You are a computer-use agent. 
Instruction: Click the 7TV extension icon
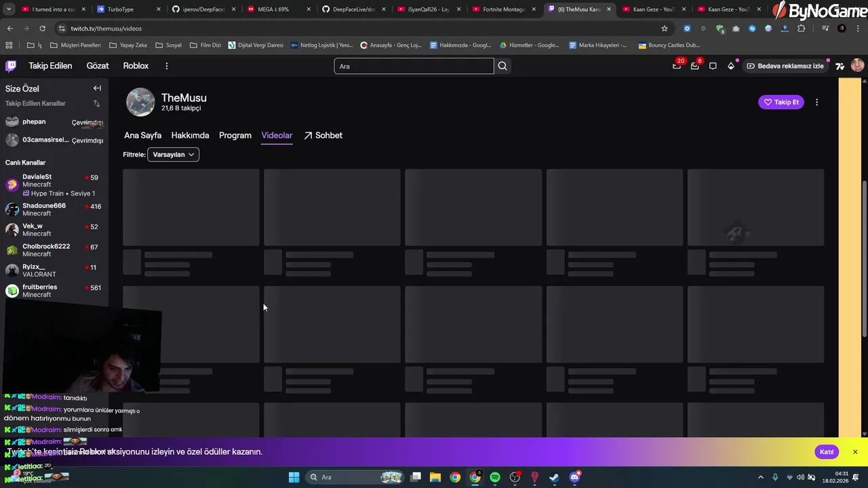coord(840,66)
